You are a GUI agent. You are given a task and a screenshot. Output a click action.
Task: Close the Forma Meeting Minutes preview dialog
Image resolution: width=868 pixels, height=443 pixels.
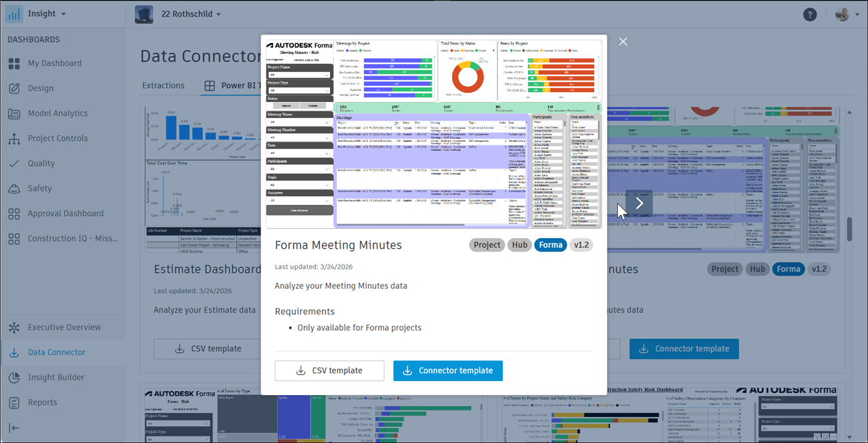pyautogui.click(x=623, y=41)
